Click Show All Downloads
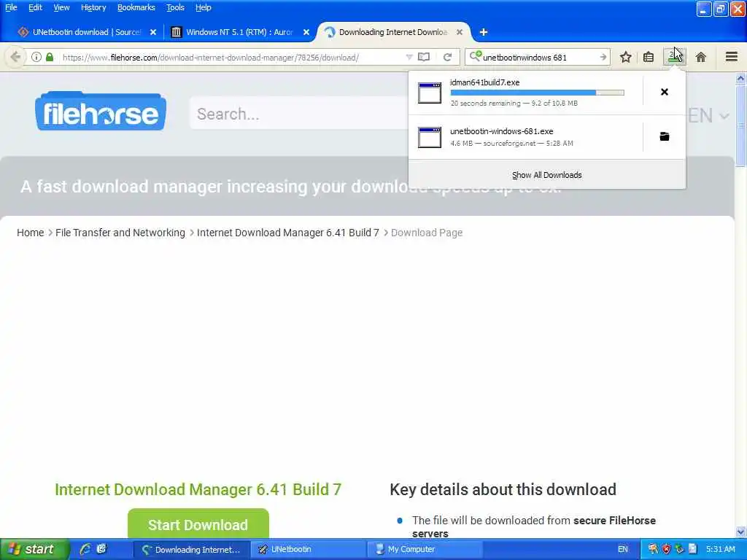This screenshot has height=560, width=747. coord(547,175)
